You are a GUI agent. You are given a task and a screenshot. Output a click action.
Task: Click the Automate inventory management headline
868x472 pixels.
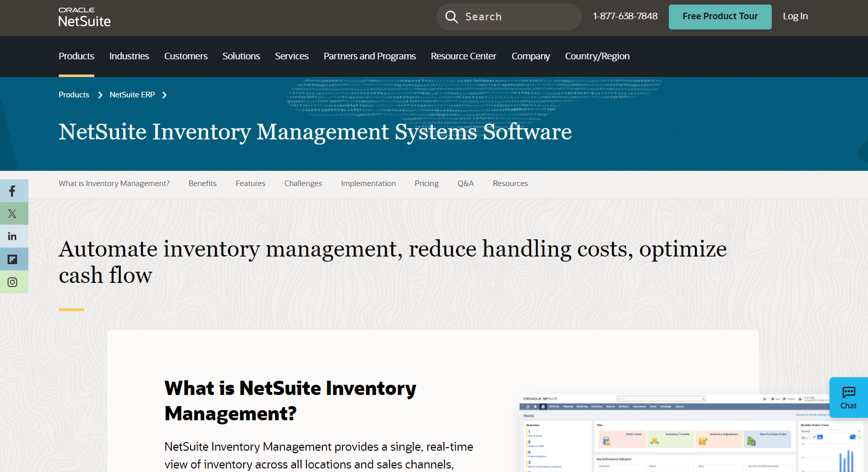tap(393, 262)
